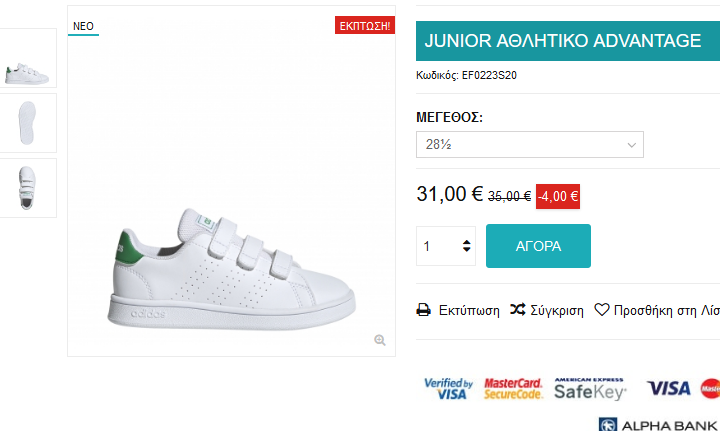Click the Verified by VISA logo
The height and width of the screenshot is (431, 720).
[446, 389]
